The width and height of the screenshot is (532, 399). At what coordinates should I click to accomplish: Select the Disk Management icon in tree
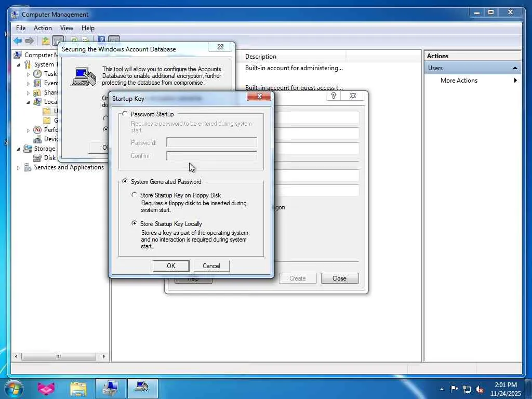(x=37, y=158)
